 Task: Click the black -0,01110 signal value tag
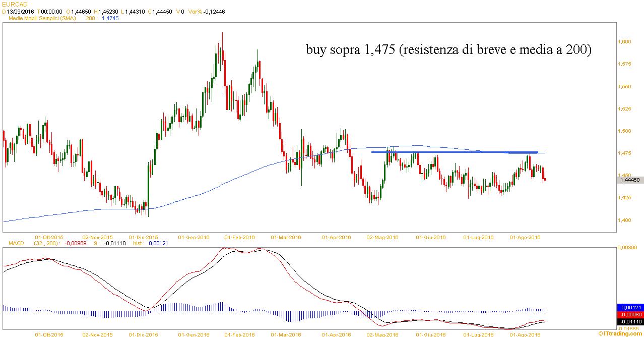tap(630, 321)
